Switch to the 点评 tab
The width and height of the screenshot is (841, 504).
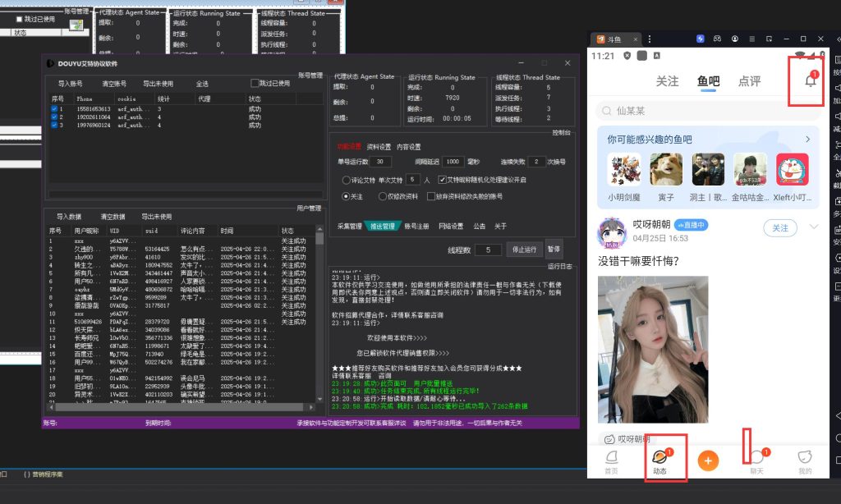tap(749, 80)
